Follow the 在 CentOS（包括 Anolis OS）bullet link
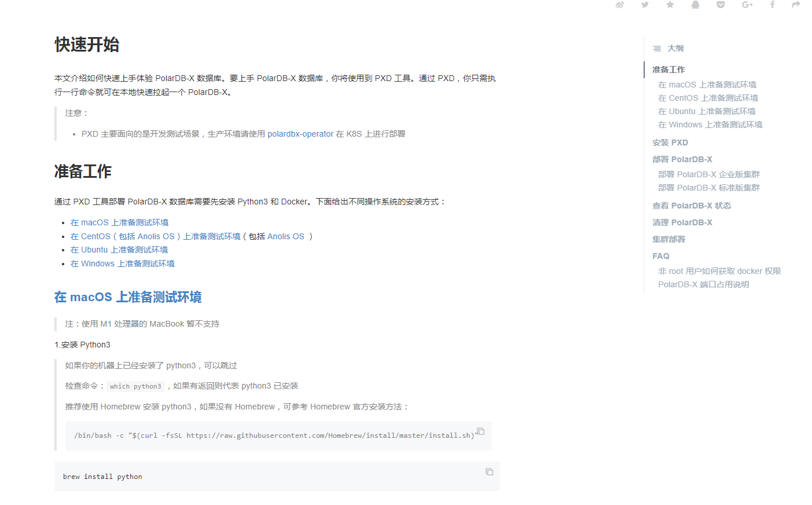 [x=155, y=236]
